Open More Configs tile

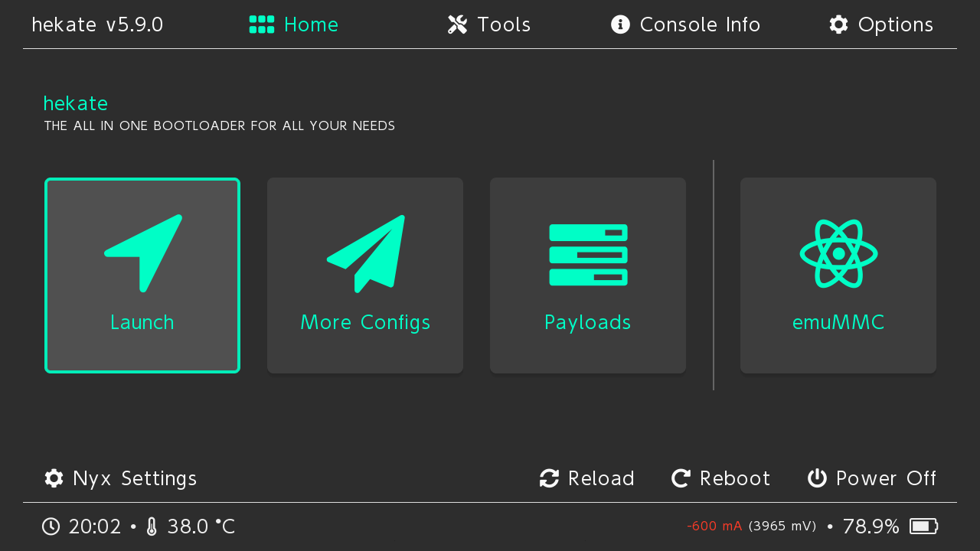tap(365, 275)
